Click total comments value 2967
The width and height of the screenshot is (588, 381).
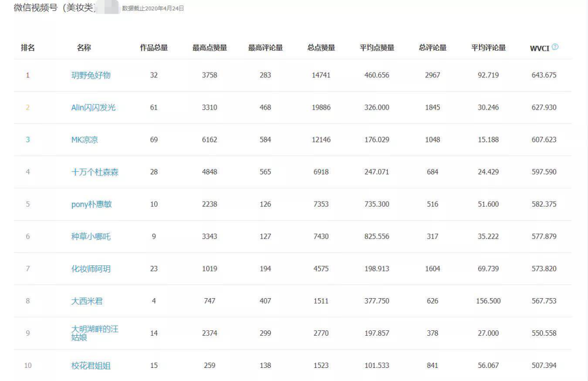432,75
